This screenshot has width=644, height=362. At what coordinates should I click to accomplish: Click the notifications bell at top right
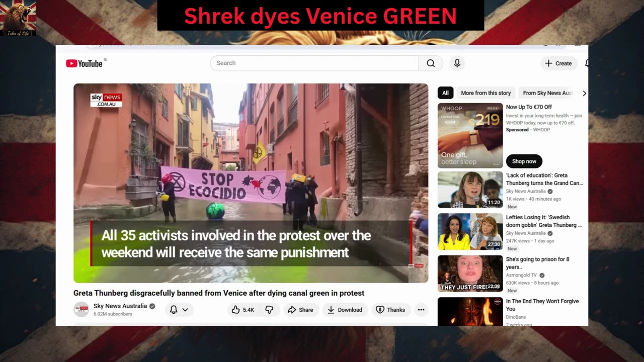coord(586,63)
